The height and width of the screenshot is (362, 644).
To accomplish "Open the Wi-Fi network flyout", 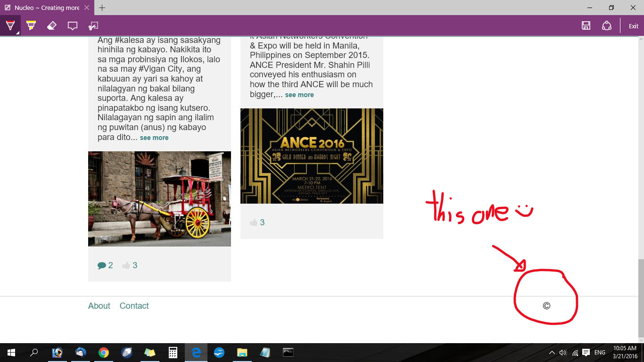I will pos(575,353).
